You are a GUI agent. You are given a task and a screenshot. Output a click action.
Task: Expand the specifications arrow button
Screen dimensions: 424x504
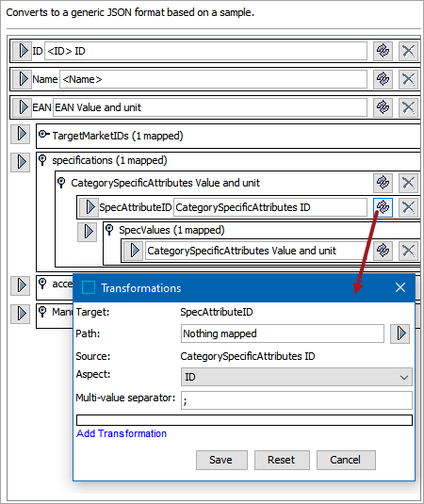(x=20, y=162)
